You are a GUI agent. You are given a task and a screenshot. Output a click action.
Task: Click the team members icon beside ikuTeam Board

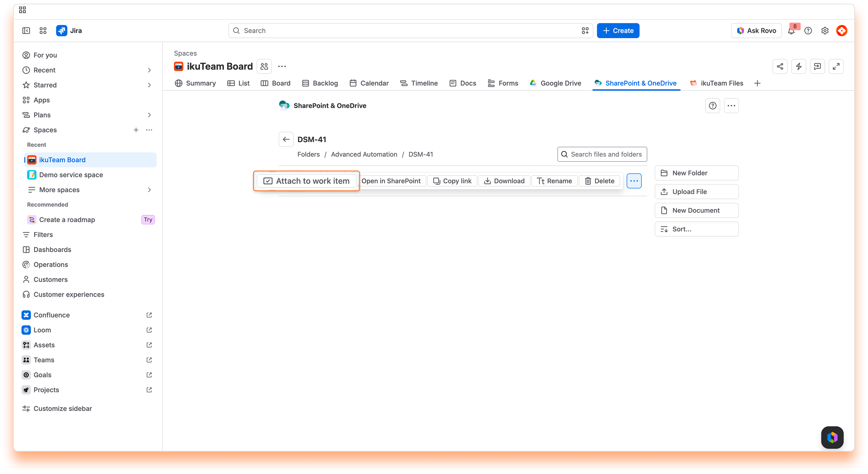264,66
